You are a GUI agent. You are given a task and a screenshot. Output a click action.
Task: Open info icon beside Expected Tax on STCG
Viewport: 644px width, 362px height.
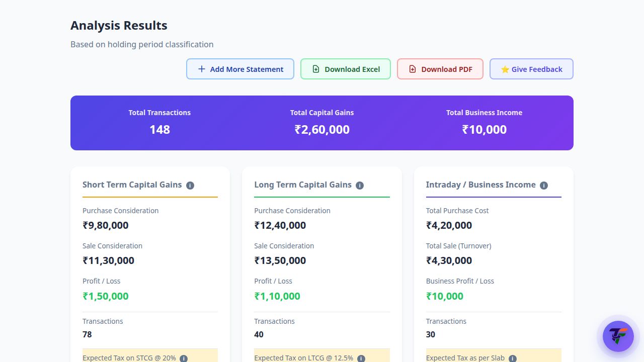click(184, 358)
